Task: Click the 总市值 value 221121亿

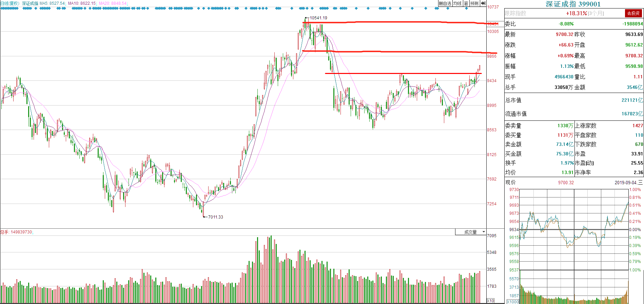Action: coord(632,100)
